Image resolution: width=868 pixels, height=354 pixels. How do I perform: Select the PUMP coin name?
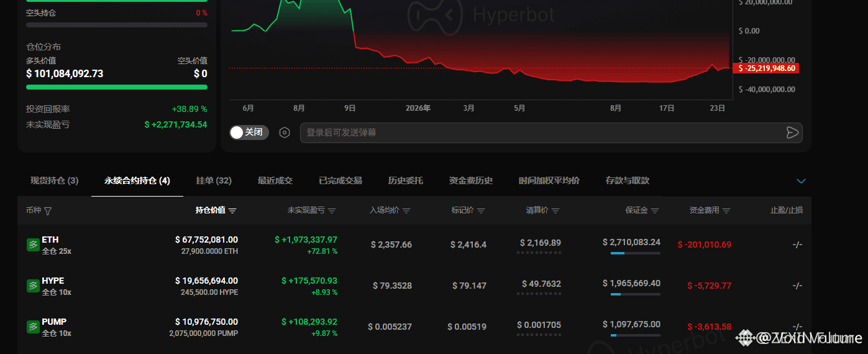pos(54,322)
